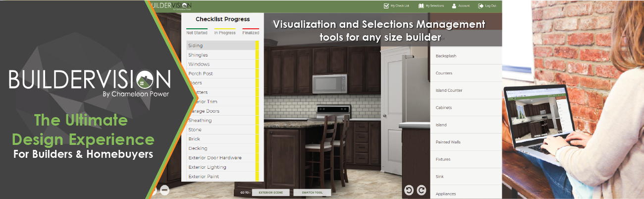Click yellow status bar beside Exterior Paint
The height and width of the screenshot is (199, 644).
[x=257, y=177]
